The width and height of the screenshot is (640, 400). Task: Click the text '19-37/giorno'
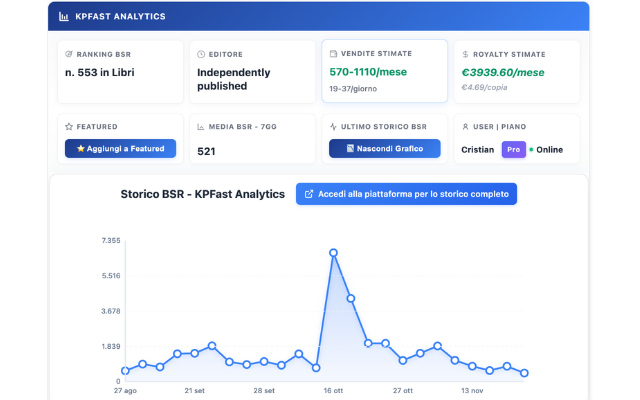click(x=353, y=89)
